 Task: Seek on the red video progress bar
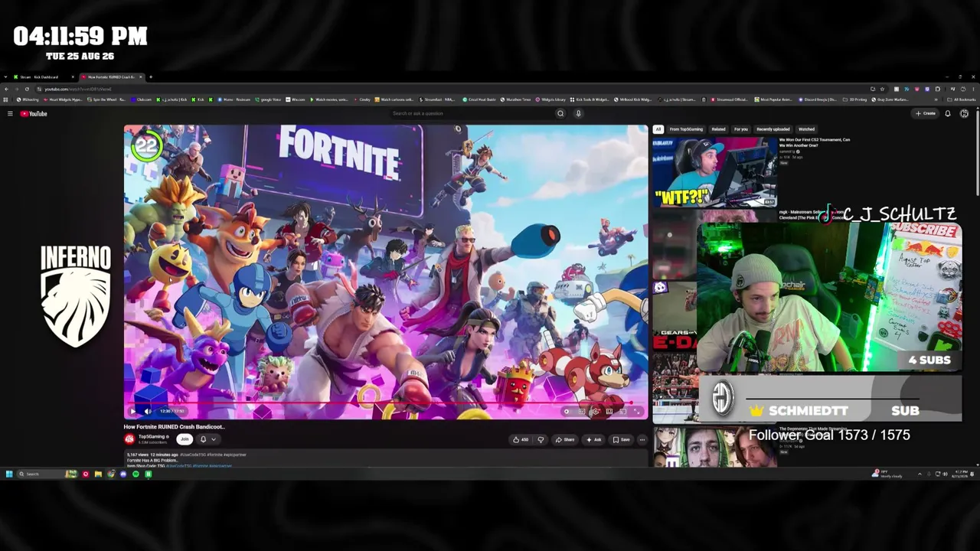[386, 403]
